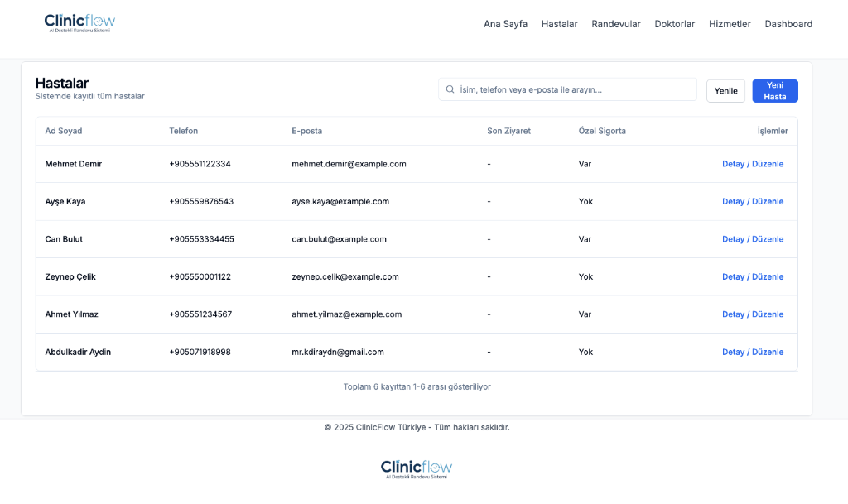This screenshot has height=504, width=848.
Task: Click the ClinicFlow logo in header
Action: tap(79, 23)
